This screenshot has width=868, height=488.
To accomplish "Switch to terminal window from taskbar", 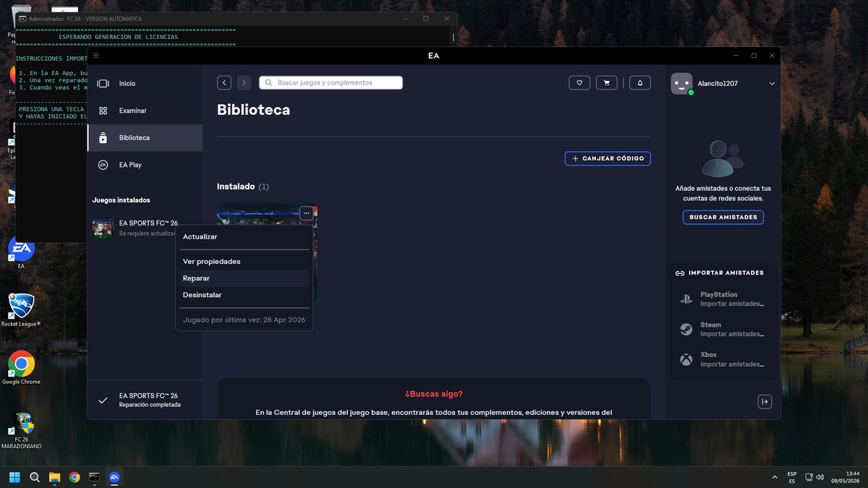I will coord(94,477).
